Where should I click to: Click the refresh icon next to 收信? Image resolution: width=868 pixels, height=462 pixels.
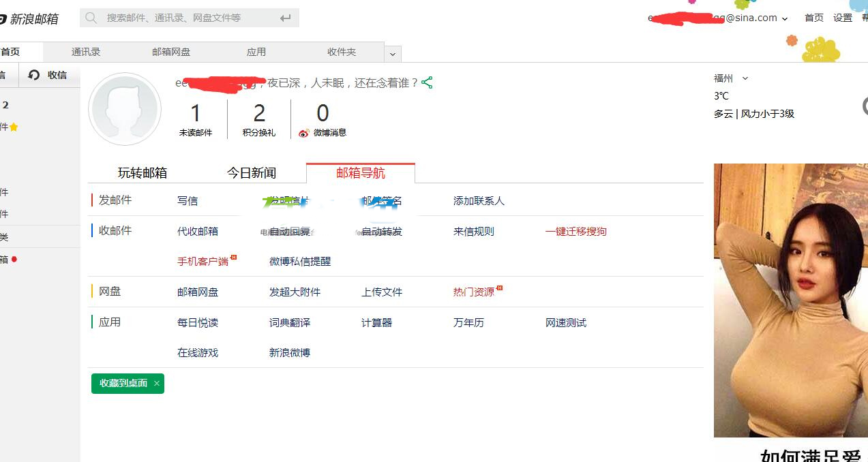pos(34,75)
